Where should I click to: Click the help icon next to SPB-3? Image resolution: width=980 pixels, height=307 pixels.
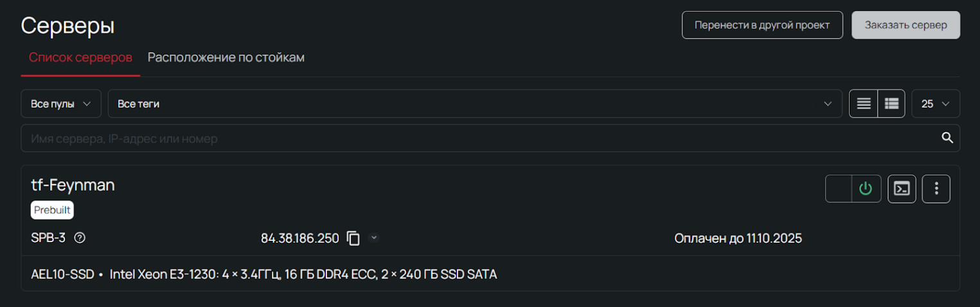[80, 238]
